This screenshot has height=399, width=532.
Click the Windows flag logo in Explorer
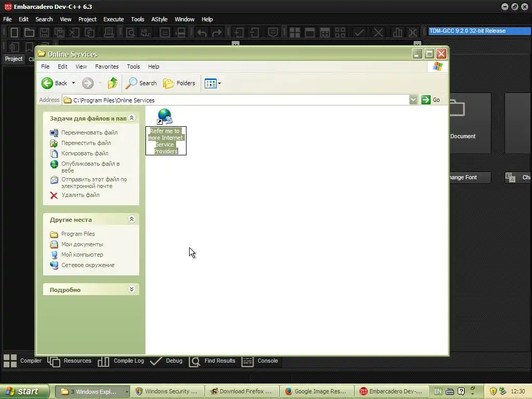tap(437, 66)
